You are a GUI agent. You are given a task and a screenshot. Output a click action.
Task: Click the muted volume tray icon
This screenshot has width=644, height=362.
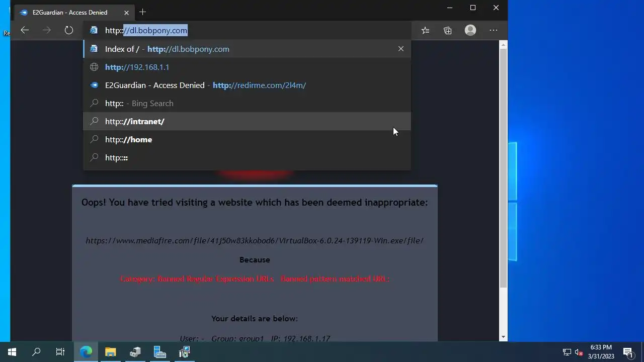tap(579, 352)
